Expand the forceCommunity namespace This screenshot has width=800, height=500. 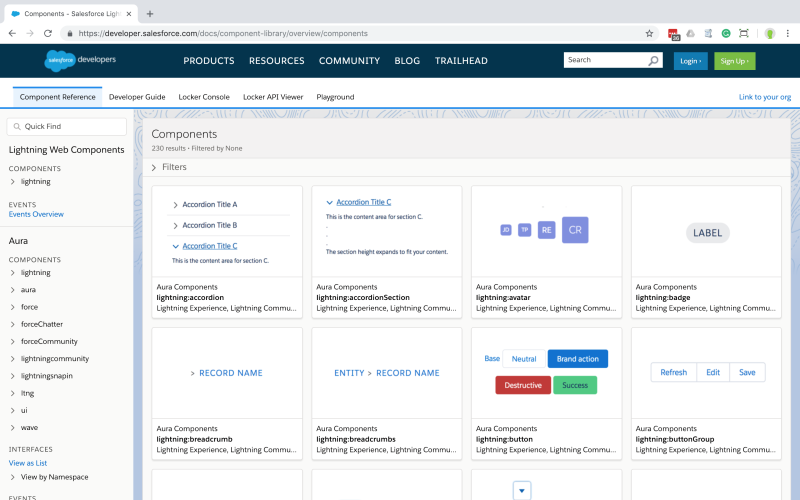[12, 341]
